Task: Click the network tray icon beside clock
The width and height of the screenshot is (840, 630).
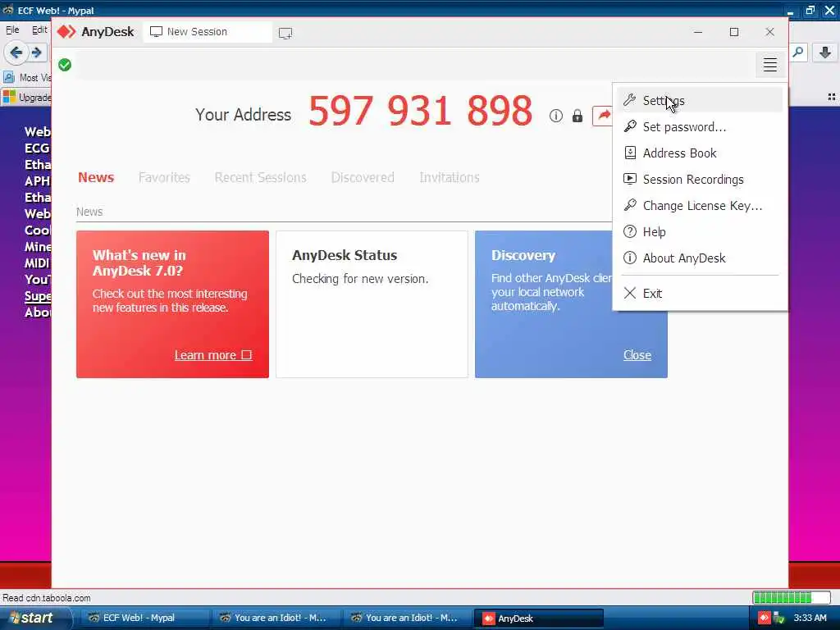Action: pyautogui.click(x=779, y=619)
